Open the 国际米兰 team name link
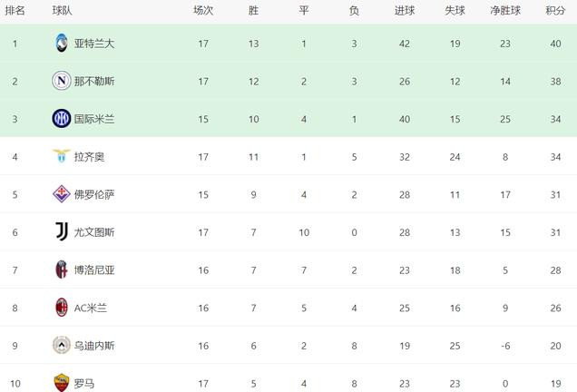The height and width of the screenshot is (392, 577). point(94,119)
